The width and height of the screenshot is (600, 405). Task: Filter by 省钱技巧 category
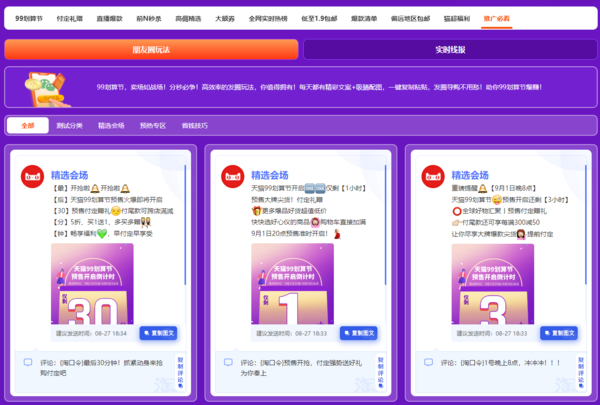pyautogui.click(x=195, y=126)
